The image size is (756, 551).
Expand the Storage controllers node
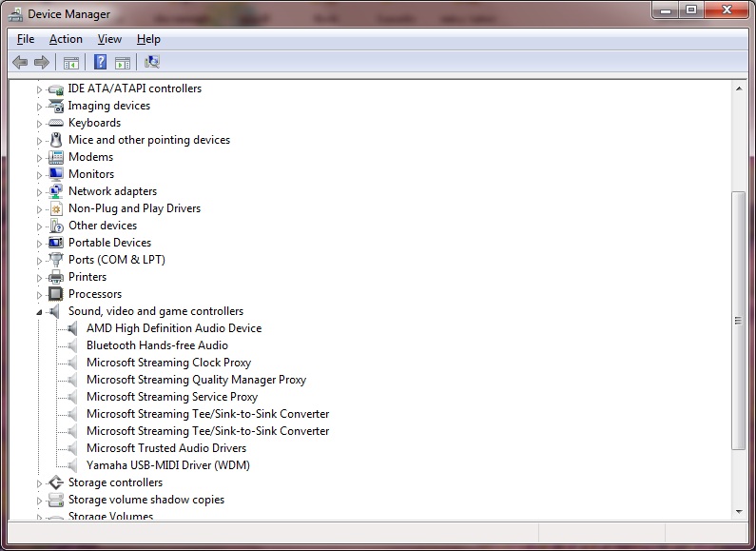tap(40, 483)
